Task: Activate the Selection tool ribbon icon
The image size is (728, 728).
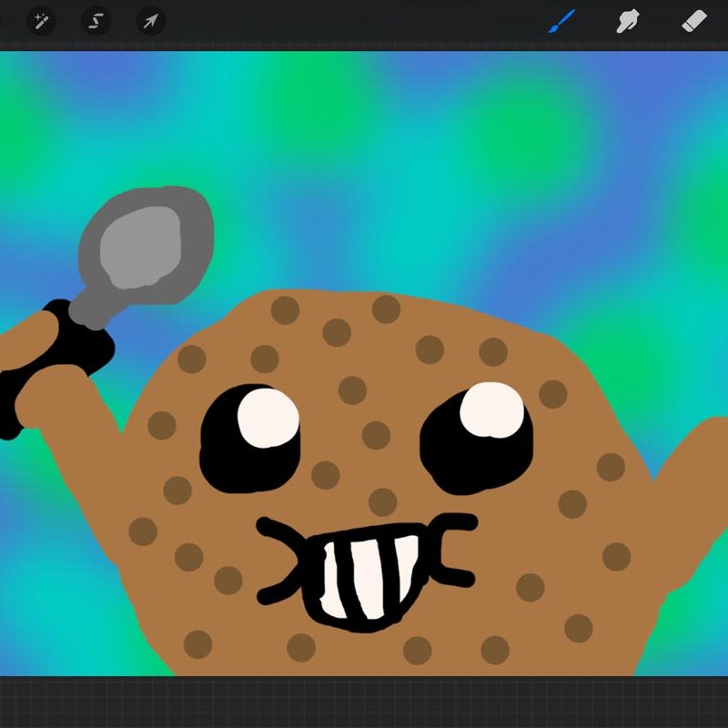Action: pyautogui.click(x=96, y=21)
